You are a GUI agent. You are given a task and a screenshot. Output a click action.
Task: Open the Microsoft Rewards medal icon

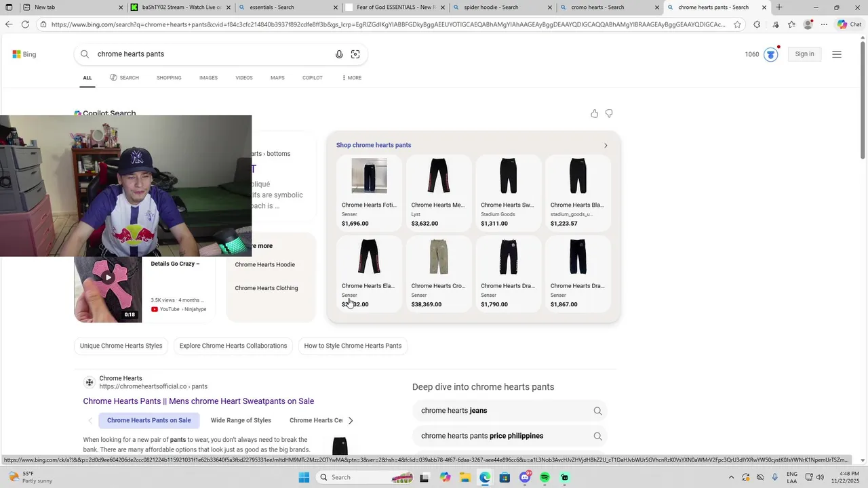click(x=770, y=54)
